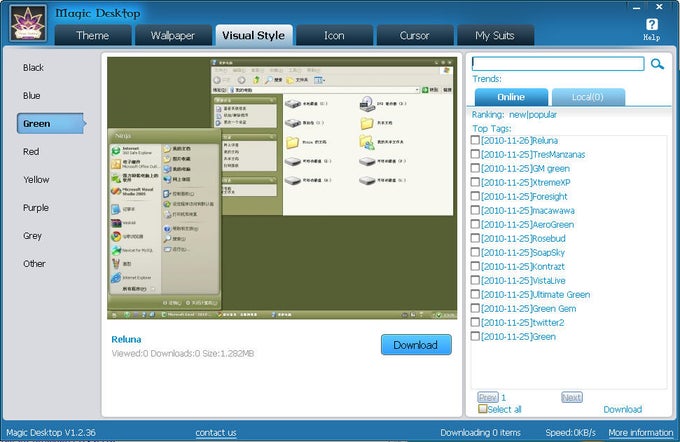Tick the Green Gem checkbox

(475, 308)
